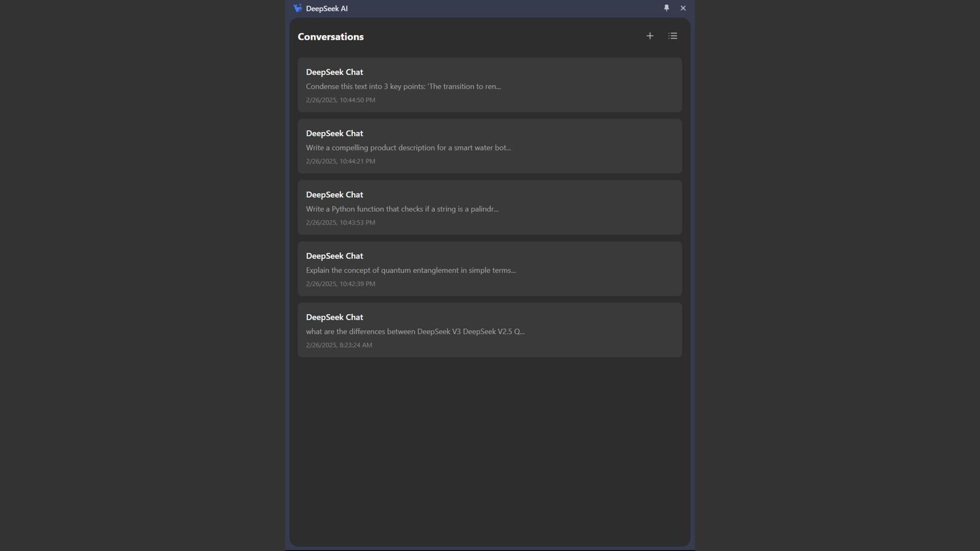Toggle list display mode for conversations

[672, 36]
